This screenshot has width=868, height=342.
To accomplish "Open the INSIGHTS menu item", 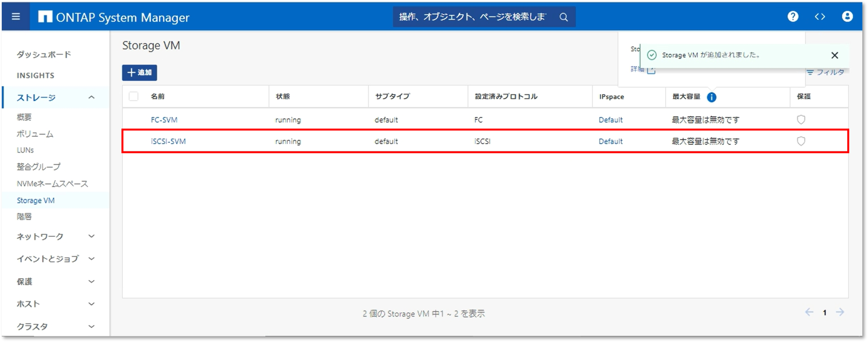I will tap(35, 75).
